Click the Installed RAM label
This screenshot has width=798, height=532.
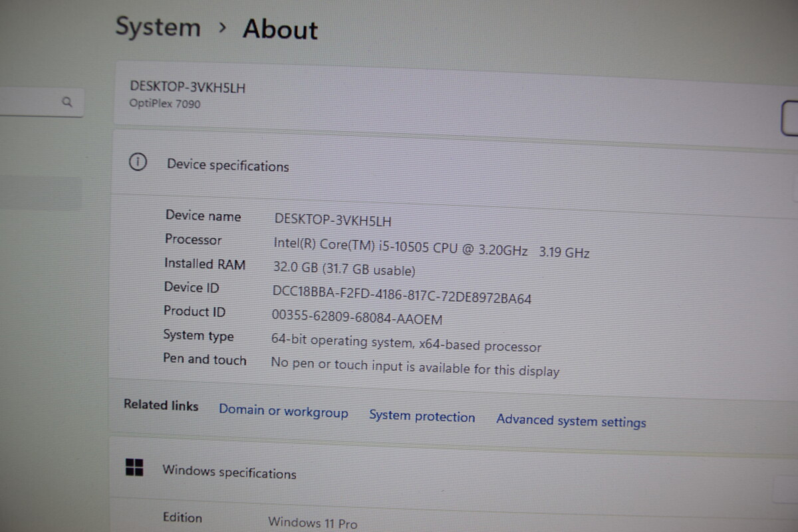(x=205, y=263)
